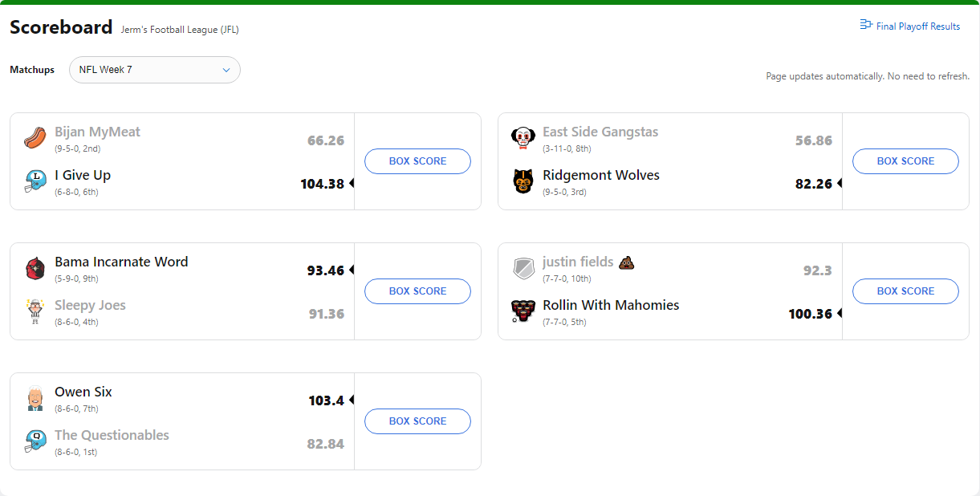View box score for East Side Gangstas game

coord(905,161)
